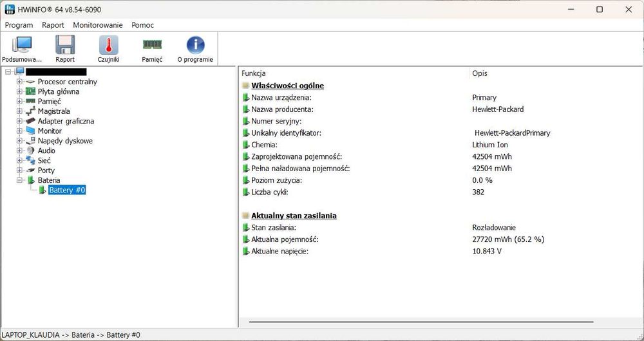The image size is (644, 341).
Task: Expand the Pamięć tree node
Action: coord(19,102)
